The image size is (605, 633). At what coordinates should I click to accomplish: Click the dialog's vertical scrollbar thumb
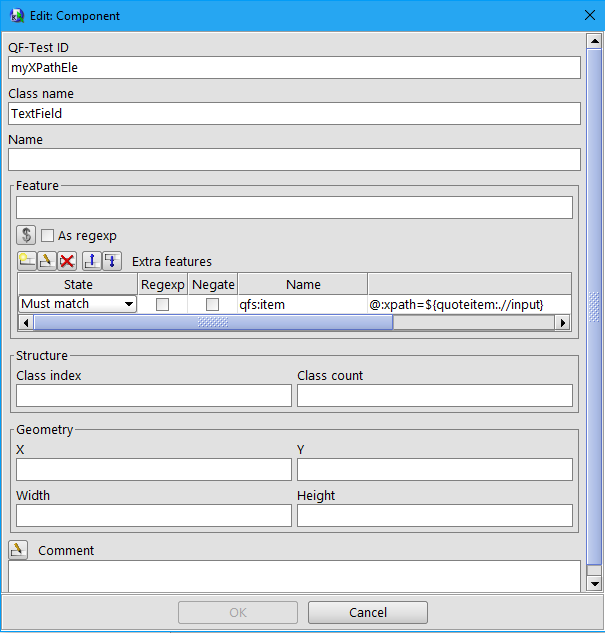594,307
